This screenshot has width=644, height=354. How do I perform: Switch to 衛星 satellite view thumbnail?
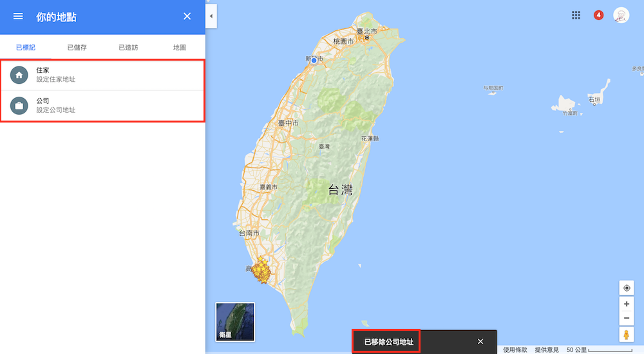235,322
